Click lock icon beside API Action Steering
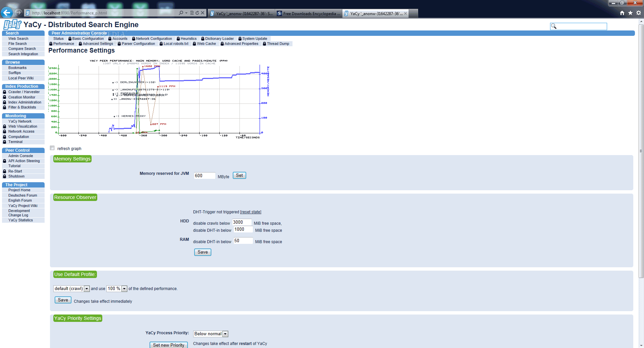 point(5,161)
